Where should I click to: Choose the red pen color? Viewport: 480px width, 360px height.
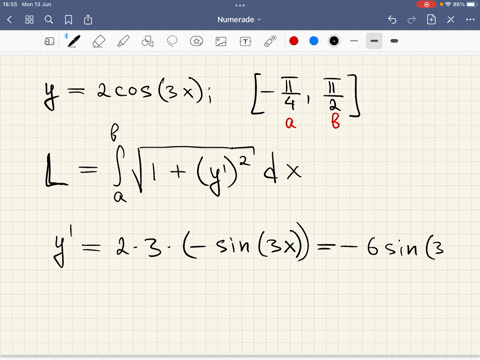[x=294, y=41]
